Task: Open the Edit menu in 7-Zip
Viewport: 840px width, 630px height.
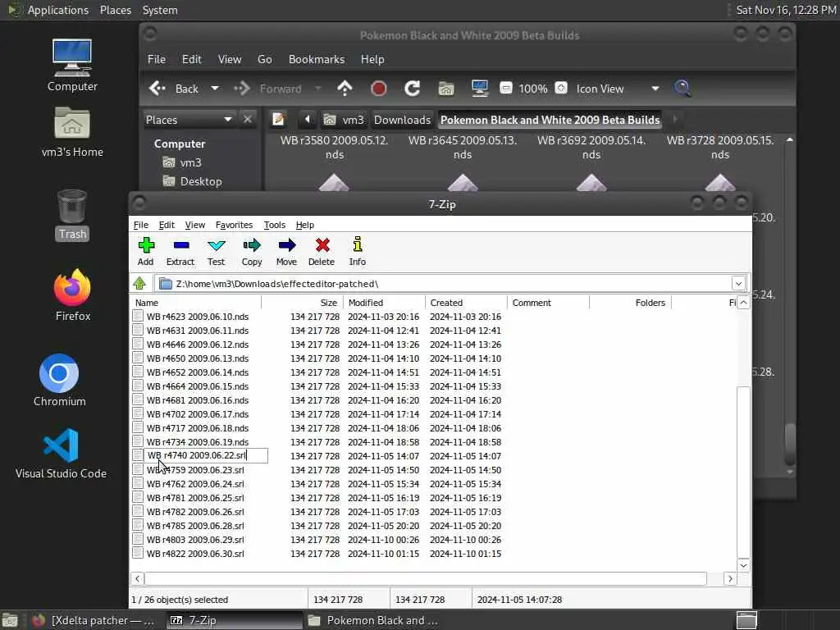Action: 167,225
